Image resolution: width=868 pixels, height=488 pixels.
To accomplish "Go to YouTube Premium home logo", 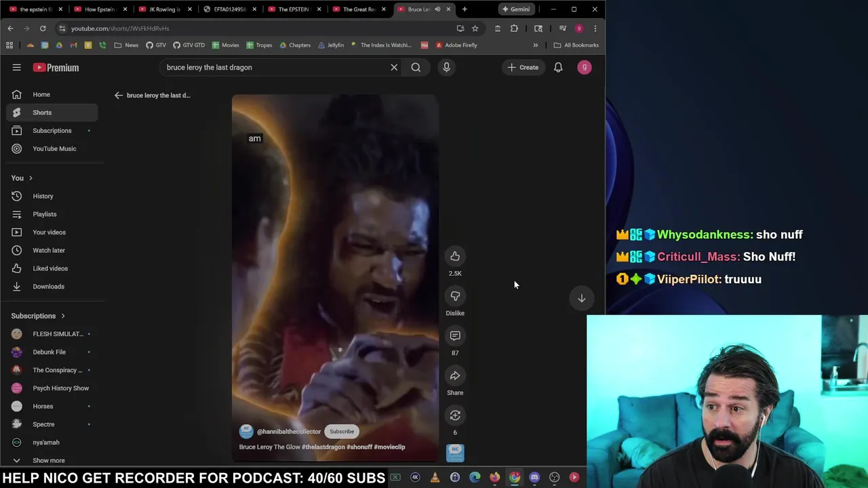I will click(x=56, y=67).
